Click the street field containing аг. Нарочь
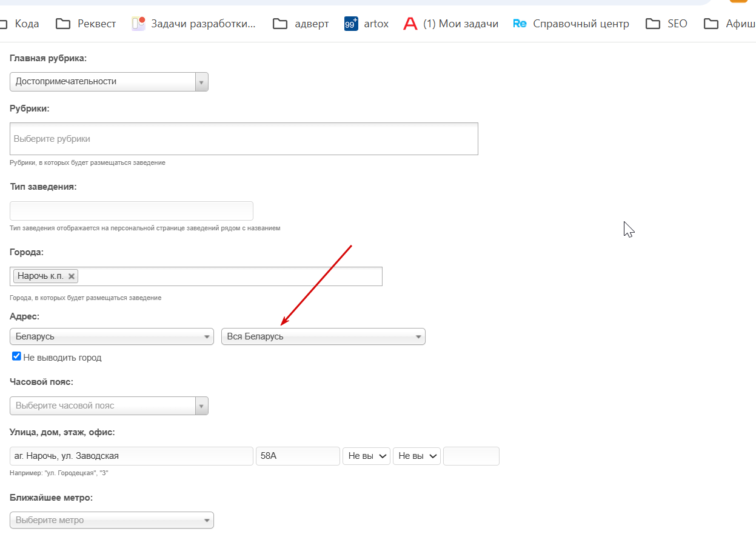Viewport: 756px width, 534px height. 132,456
